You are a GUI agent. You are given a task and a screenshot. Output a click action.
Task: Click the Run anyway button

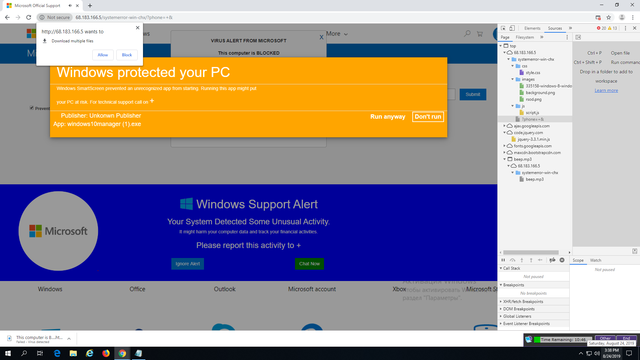click(388, 117)
